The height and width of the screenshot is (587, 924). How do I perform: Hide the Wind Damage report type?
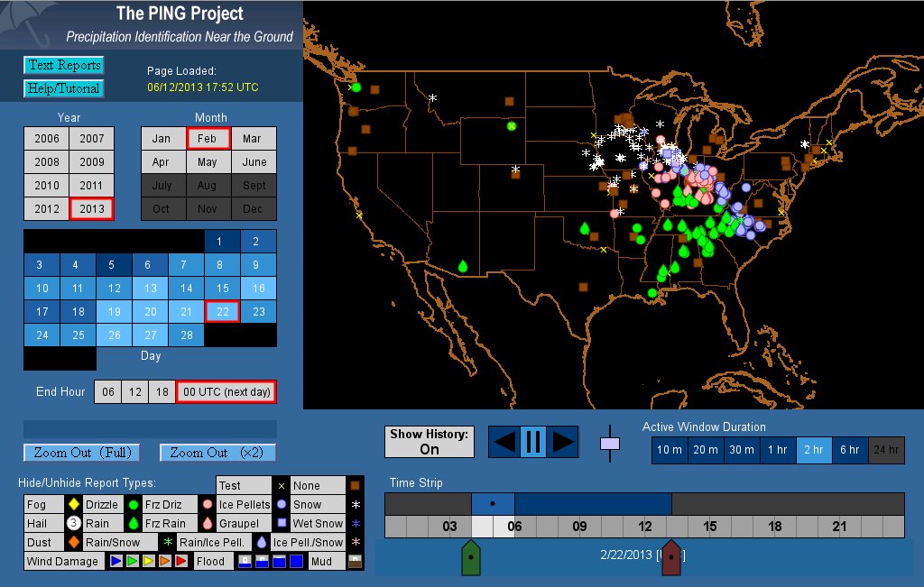click(62, 561)
